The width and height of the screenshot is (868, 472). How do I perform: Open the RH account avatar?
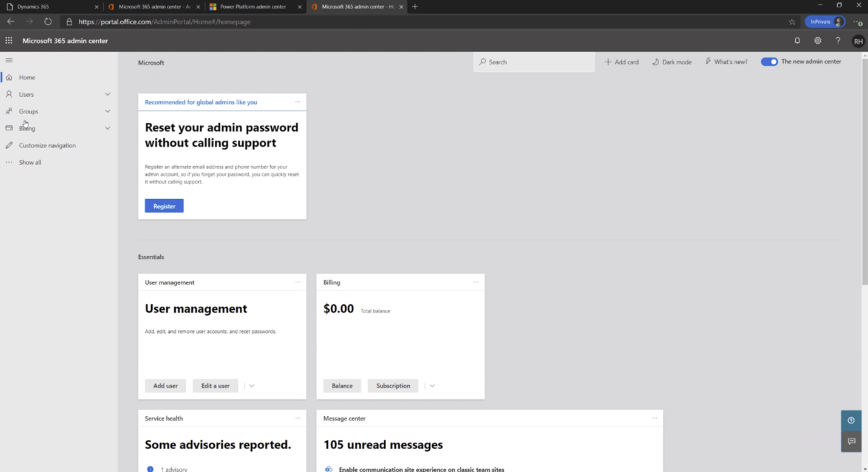coord(858,41)
